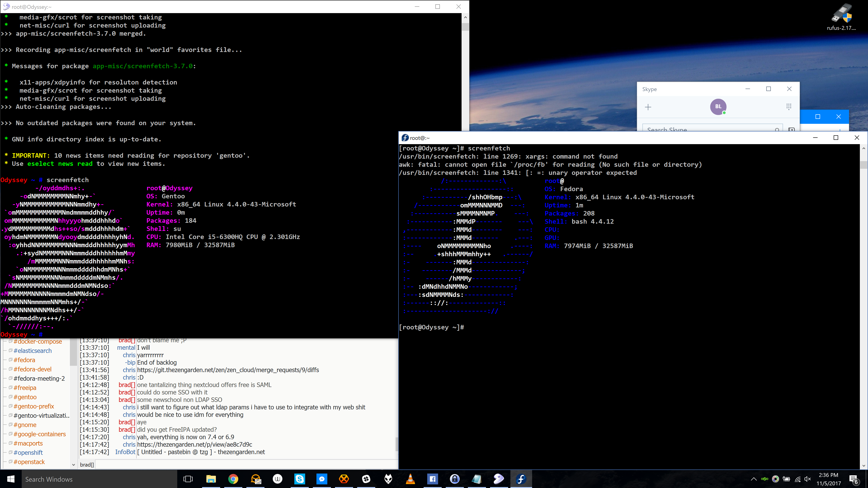Switch to Skype via its taskbar icon
This screenshot has height=488, width=868.
click(x=300, y=479)
